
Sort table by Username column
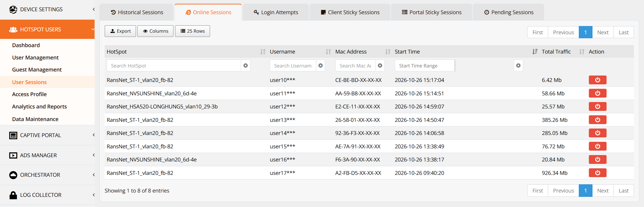328,52
